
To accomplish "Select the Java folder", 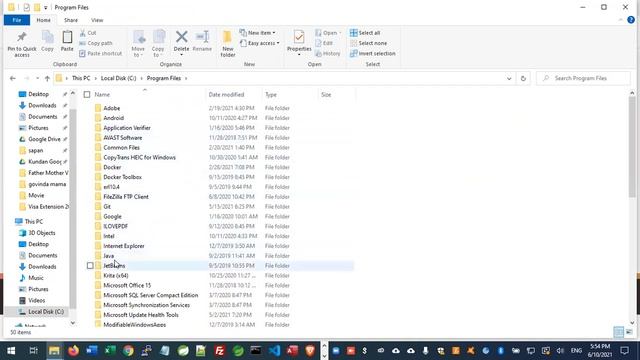I will pos(108,256).
